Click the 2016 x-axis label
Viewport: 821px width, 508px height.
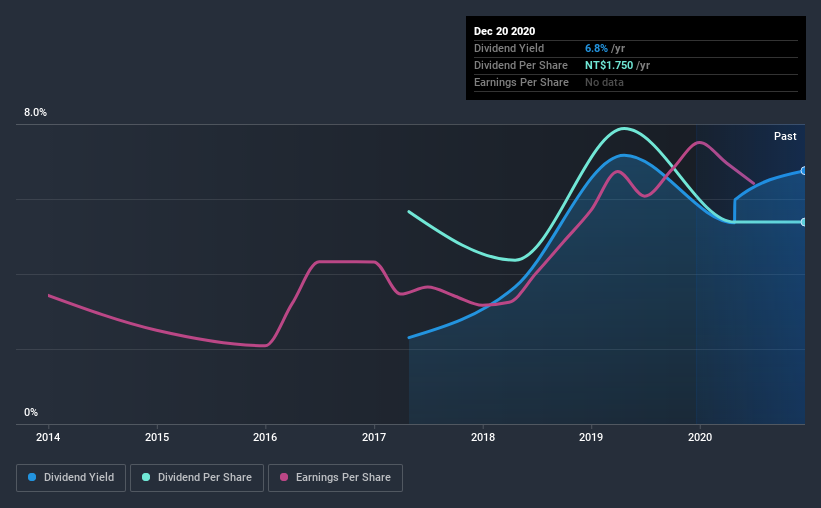pos(265,437)
